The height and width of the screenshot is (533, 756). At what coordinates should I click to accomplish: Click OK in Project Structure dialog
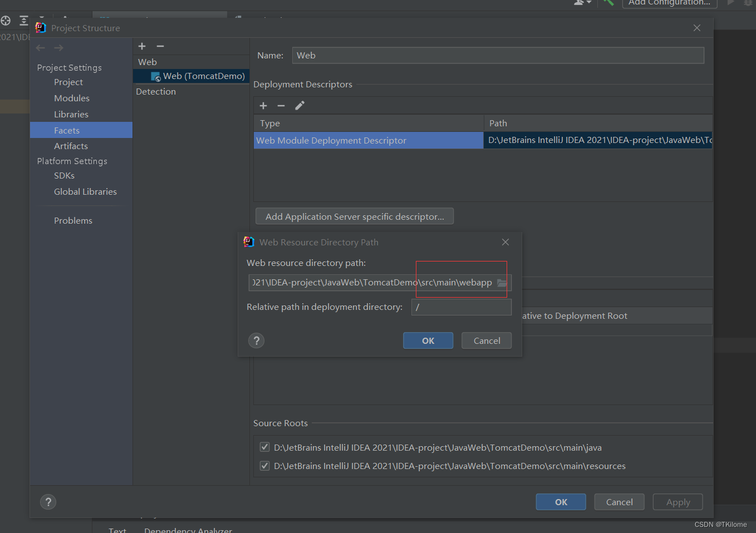pyautogui.click(x=561, y=502)
